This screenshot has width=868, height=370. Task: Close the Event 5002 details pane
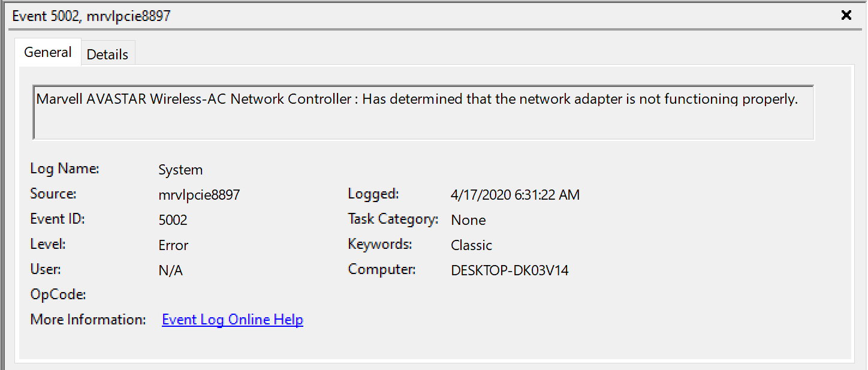click(846, 16)
